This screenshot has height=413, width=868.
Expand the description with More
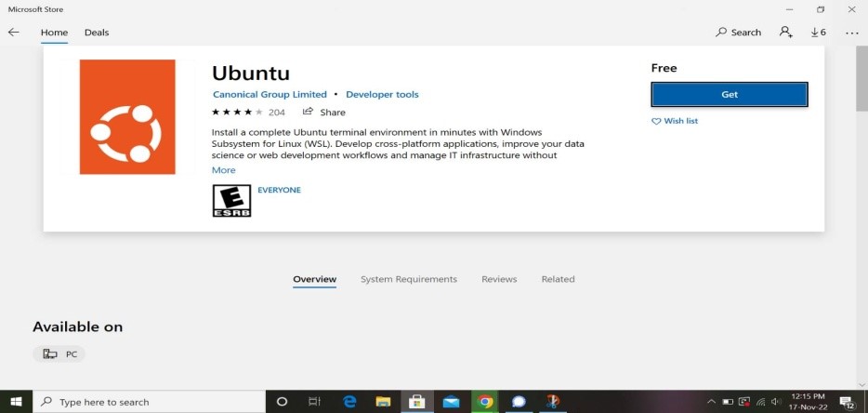[x=223, y=170]
